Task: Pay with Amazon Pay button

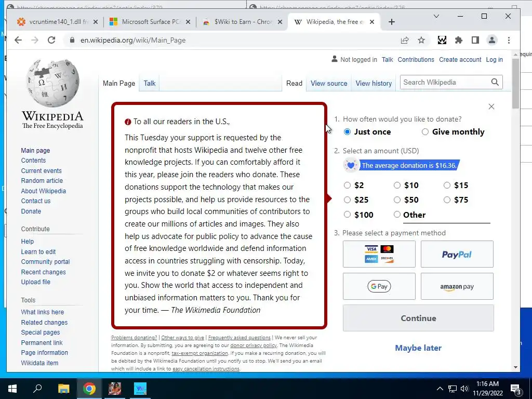Action: 457,286
